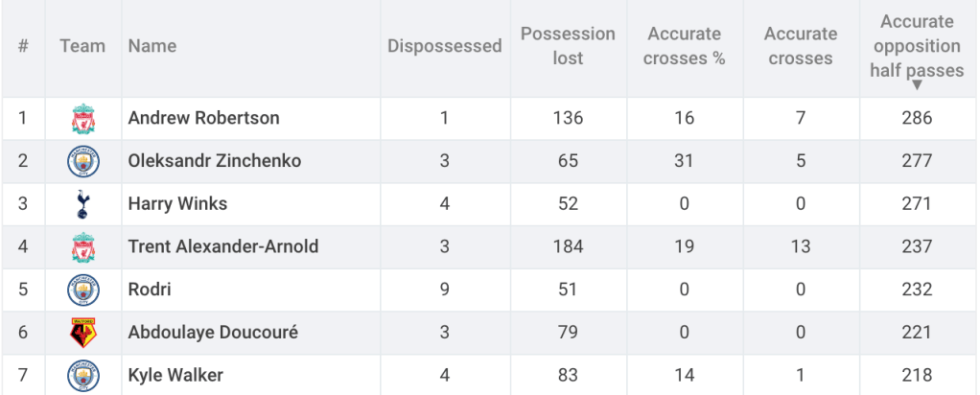Sort by Accurate crosses header
The height and width of the screenshot is (395, 980).
click(x=801, y=46)
